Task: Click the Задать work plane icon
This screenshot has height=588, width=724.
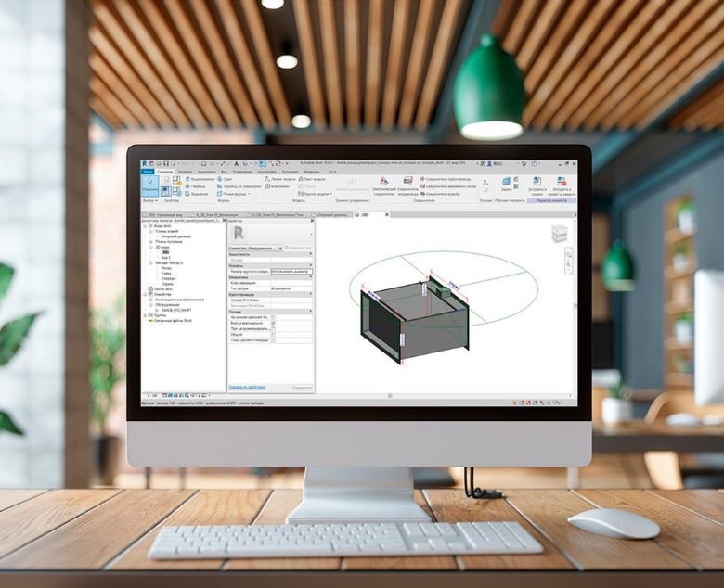Action: point(506,184)
